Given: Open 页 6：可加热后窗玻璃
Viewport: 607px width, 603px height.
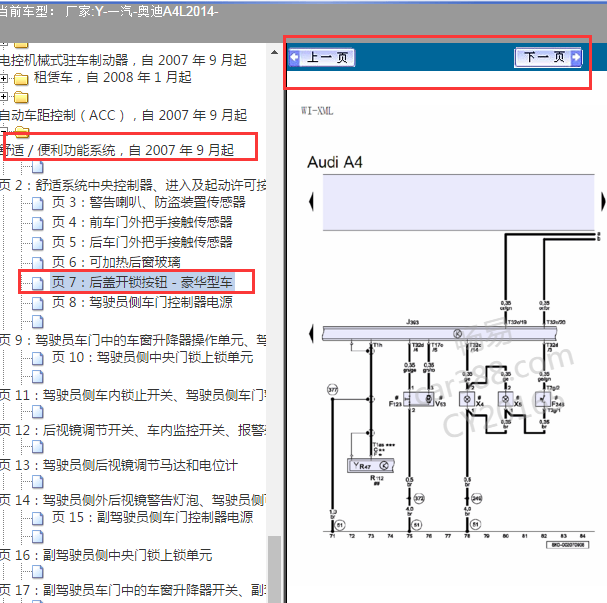Looking at the screenshot, I should tap(116, 262).
